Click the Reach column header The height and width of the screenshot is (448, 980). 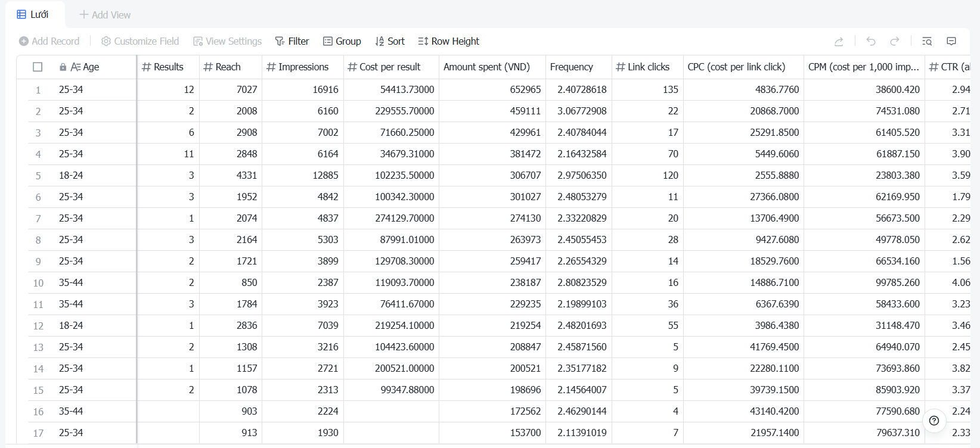click(x=231, y=67)
